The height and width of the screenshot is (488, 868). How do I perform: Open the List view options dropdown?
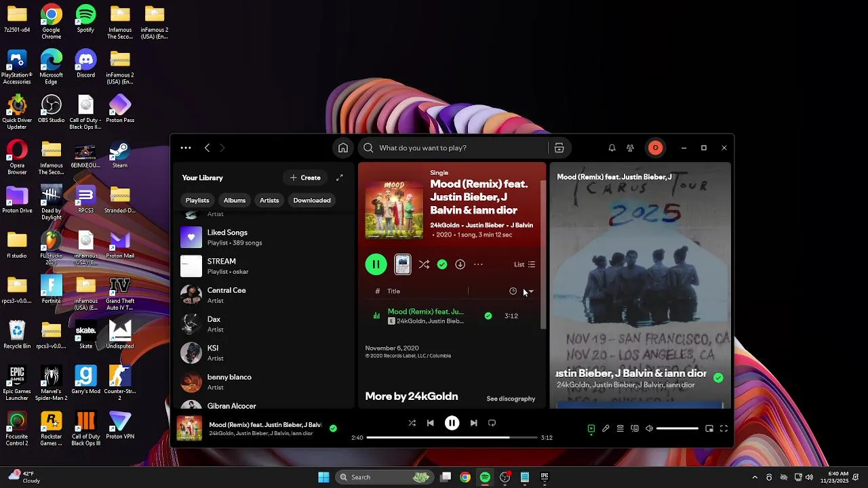click(525, 264)
